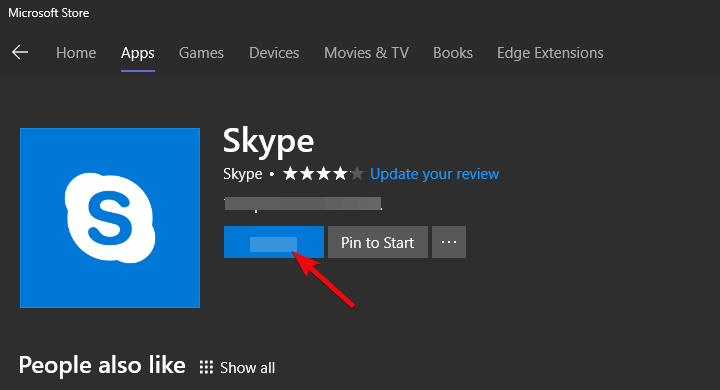The height and width of the screenshot is (390, 720).
Task: Switch to Edge Extensions tab
Action: (550, 53)
